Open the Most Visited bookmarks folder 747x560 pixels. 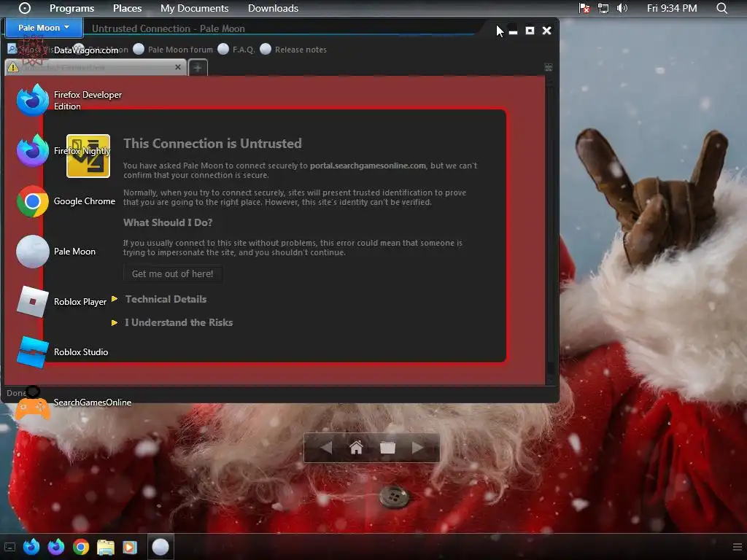pos(29,49)
